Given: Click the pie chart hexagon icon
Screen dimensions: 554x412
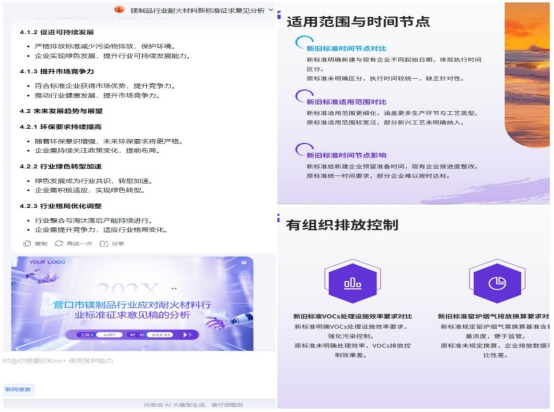Looking at the screenshot, I should pyautogui.click(x=497, y=282).
